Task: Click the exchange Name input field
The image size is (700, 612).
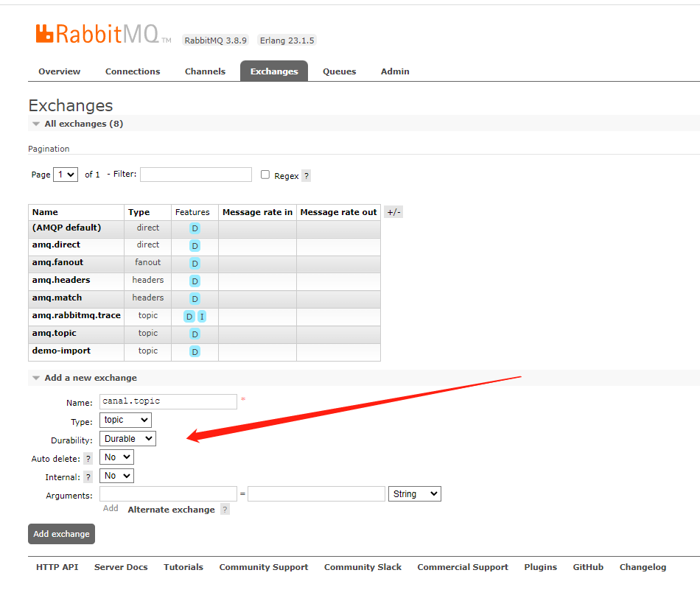Action: [x=168, y=401]
